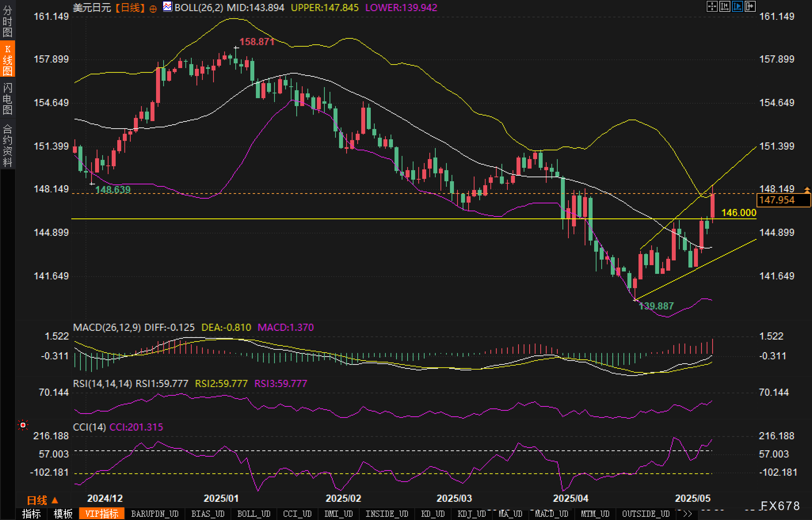Viewport: 812px width, 520px height.
Task: Click the orange up arrow on price axis
Action: click(x=807, y=190)
